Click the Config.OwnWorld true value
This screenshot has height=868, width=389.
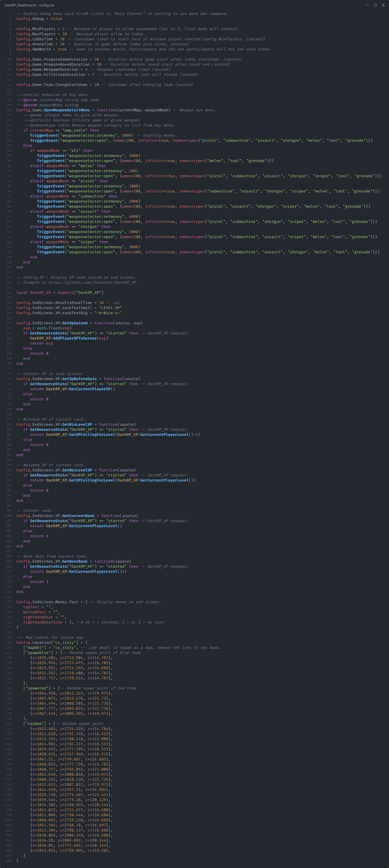point(62,49)
